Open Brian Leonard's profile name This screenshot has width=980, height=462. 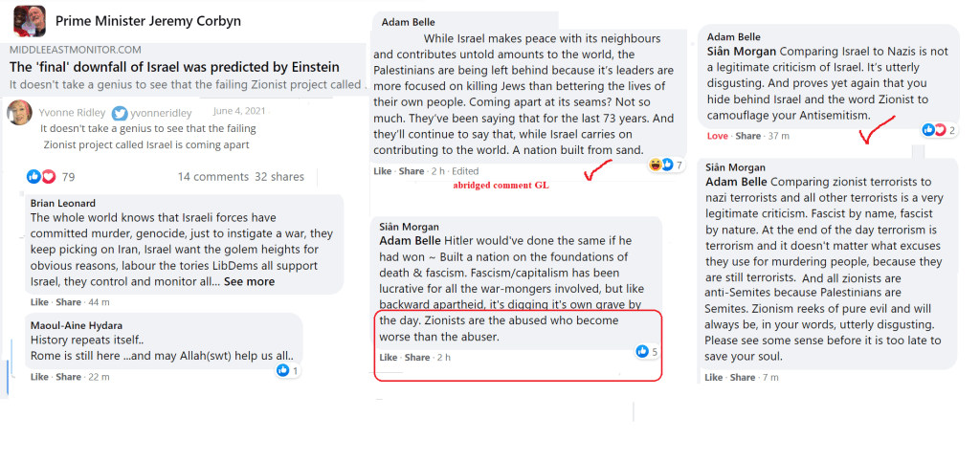(x=62, y=203)
